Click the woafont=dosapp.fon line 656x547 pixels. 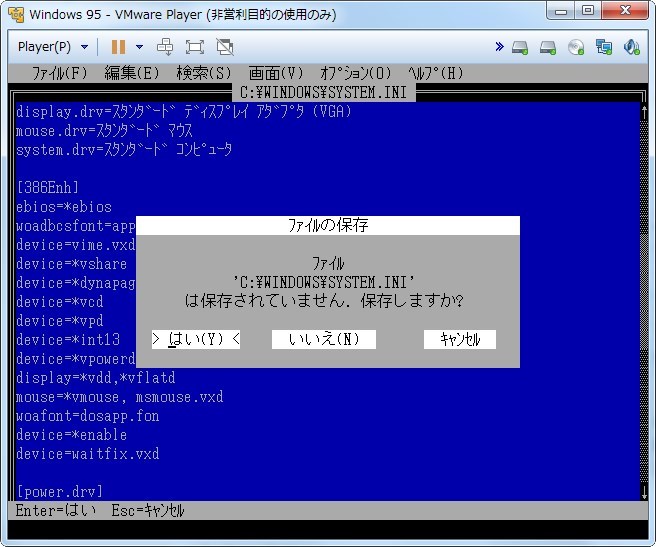(x=87, y=416)
